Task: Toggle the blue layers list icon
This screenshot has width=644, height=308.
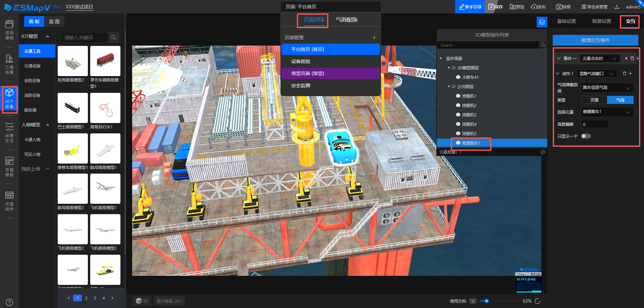Action: coord(542,22)
